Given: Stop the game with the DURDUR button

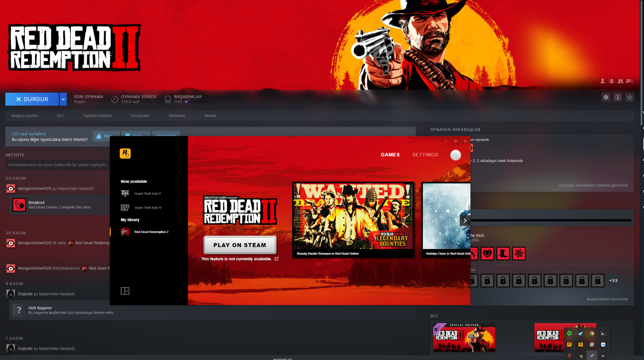Looking at the screenshot, I should (x=32, y=99).
